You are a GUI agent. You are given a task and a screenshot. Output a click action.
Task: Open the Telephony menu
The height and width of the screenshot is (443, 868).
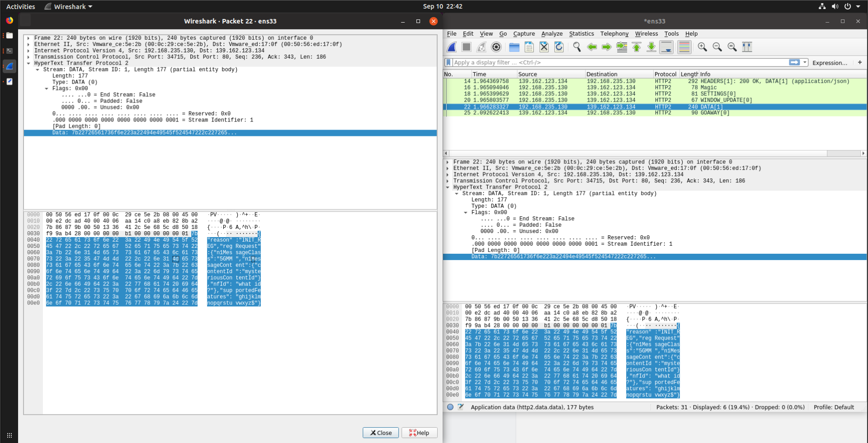(x=614, y=33)
